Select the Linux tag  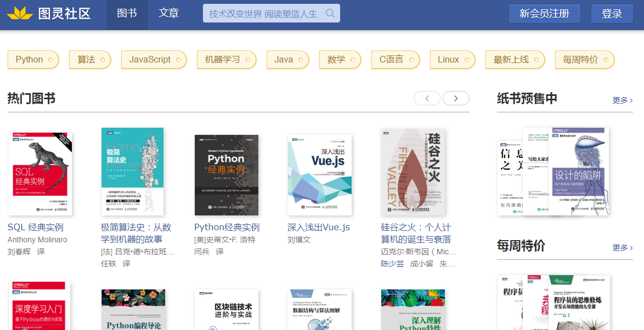point(453,60)
